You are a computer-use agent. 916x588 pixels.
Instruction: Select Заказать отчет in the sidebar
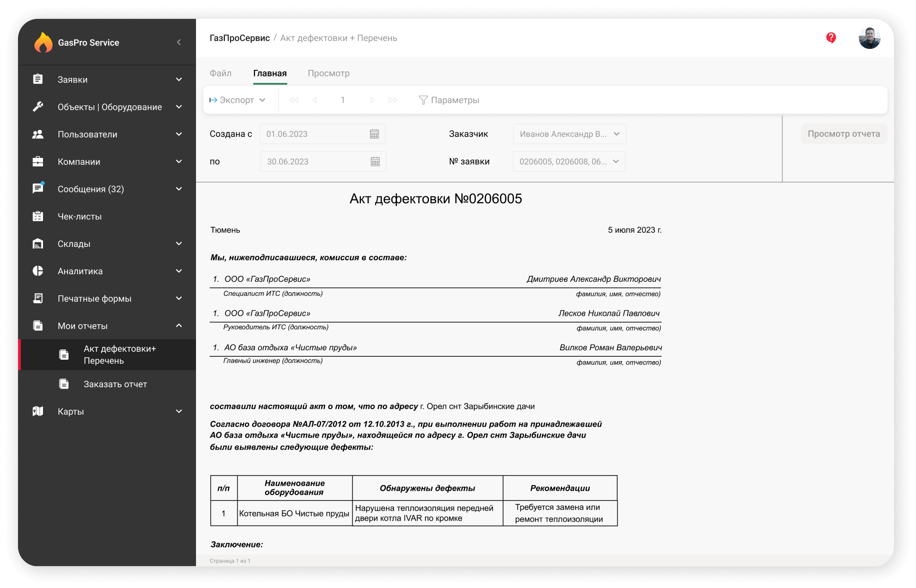[115, 384]
